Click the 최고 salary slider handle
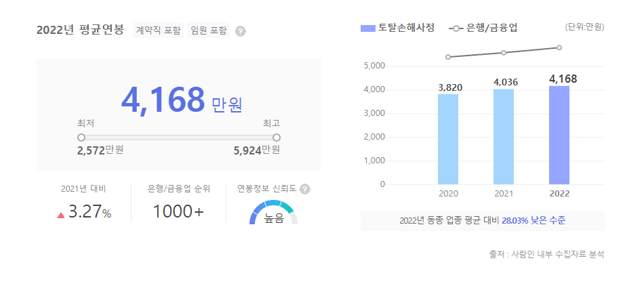This screenshot has width=644, height=290. pyautogui.click(x=277, y=137)
